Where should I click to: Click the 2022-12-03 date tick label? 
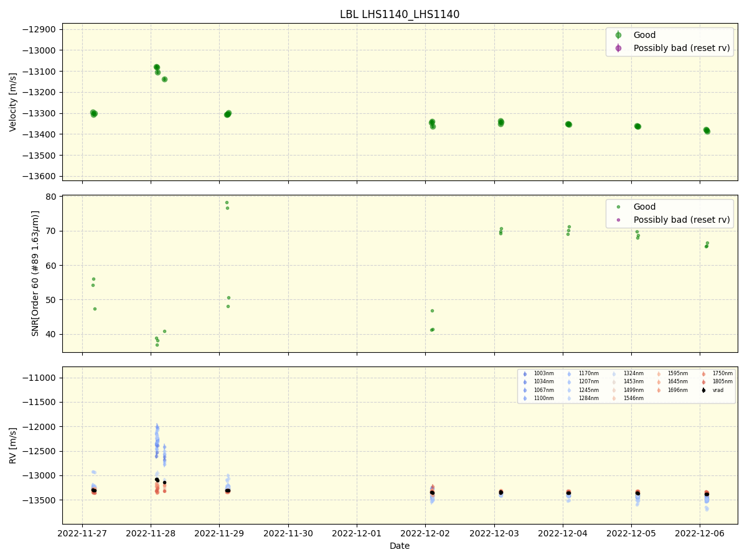coord(494,533)
